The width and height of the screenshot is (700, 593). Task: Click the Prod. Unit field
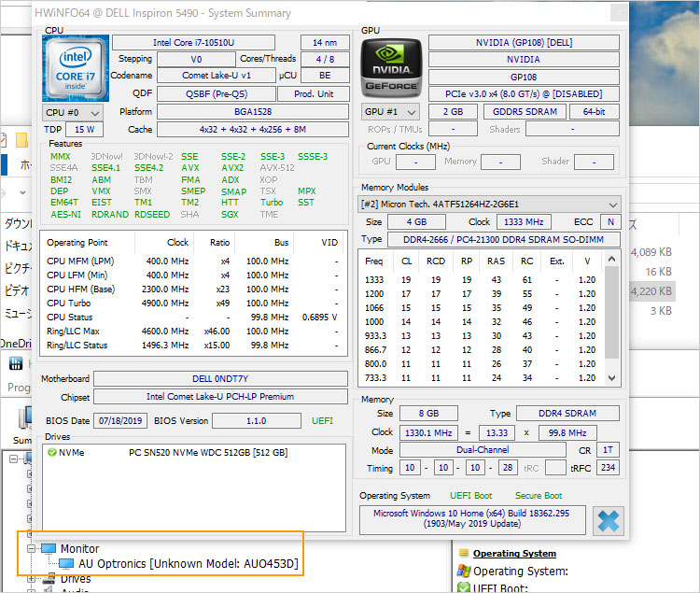tap(314, 93)
